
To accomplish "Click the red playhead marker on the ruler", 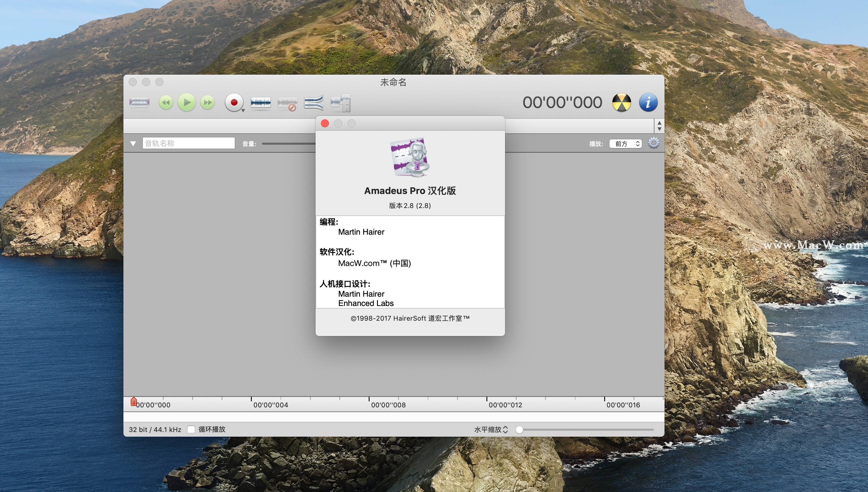I will (x=133, y=401).
